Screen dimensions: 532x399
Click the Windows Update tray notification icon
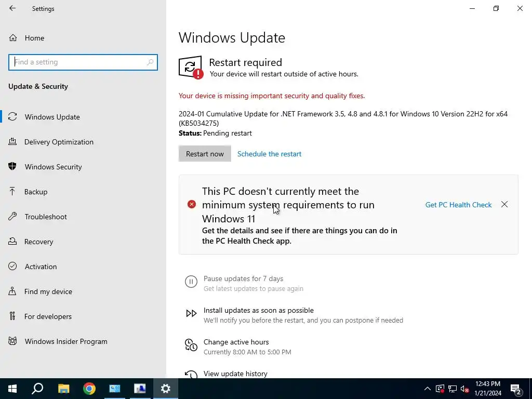pyautogui.click(x=440, y=389)
